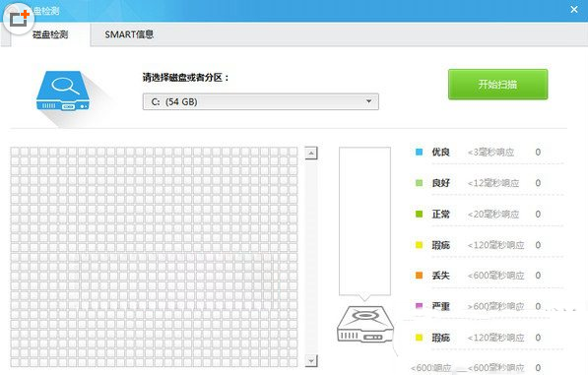Click the <20毫秒响应 text
Viewport: 588px width, 375px height.
click(493, 215)
